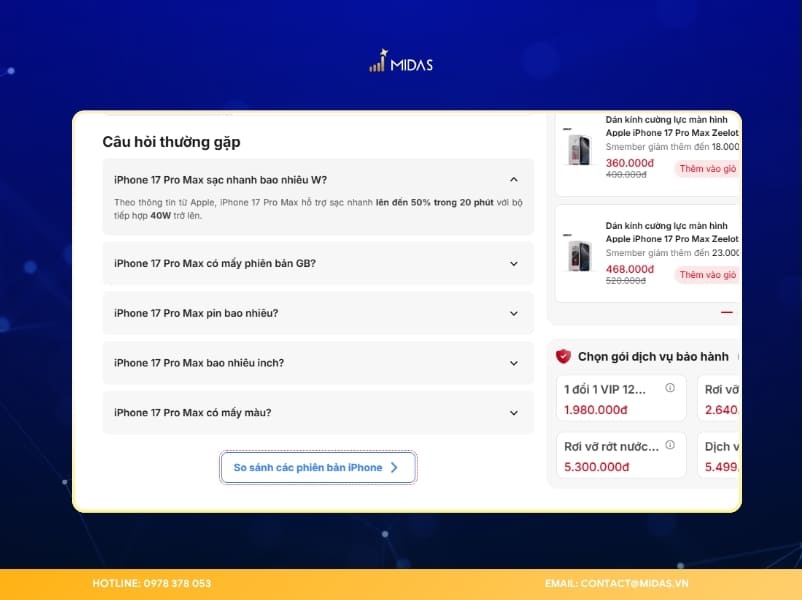
Task: Select the '1 đổi 1 VIP 12...' warranty plan
Action: pos(621,398)
